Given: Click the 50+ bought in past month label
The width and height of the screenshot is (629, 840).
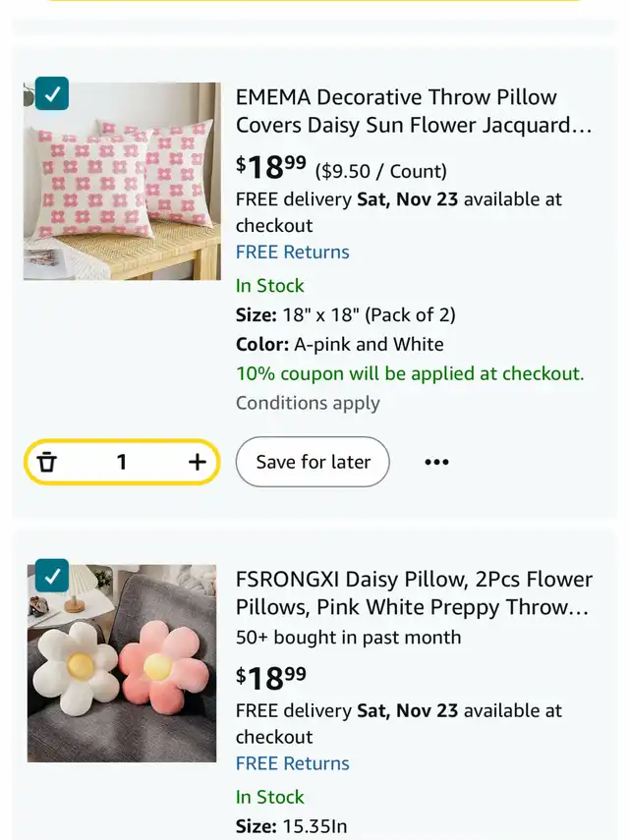Looking at the screenshot, I should pyautogui.click(x=348, y=637).
